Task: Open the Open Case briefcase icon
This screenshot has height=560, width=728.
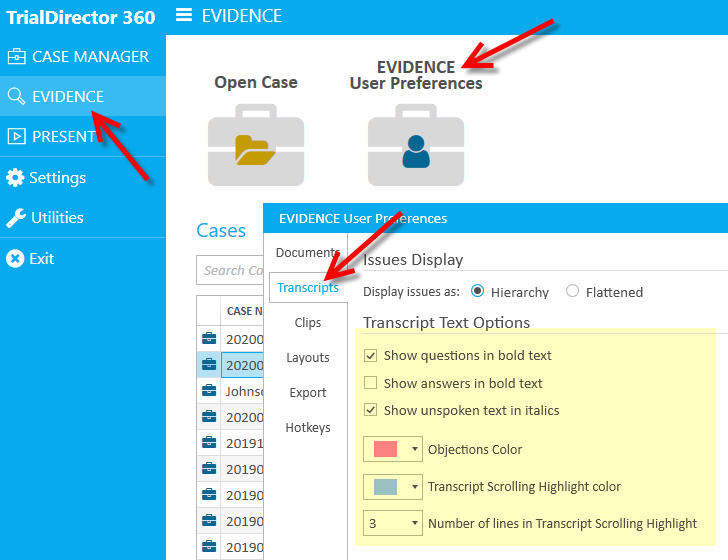Action: point(256,145)
